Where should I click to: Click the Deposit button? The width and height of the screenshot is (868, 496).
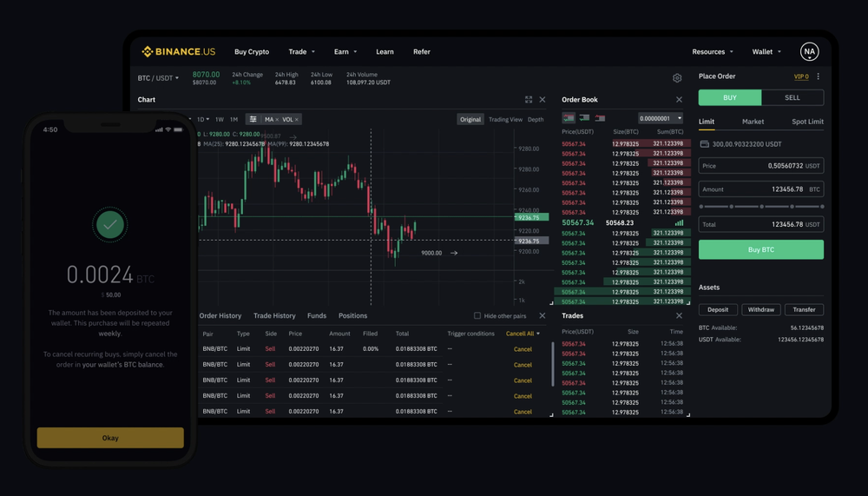[718, 310]
